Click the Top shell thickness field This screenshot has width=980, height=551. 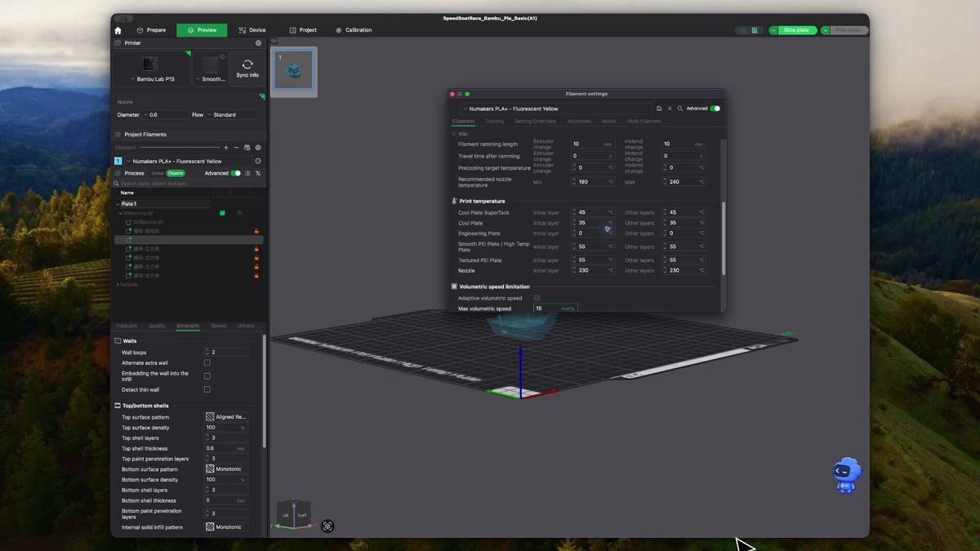pos(226,448)
